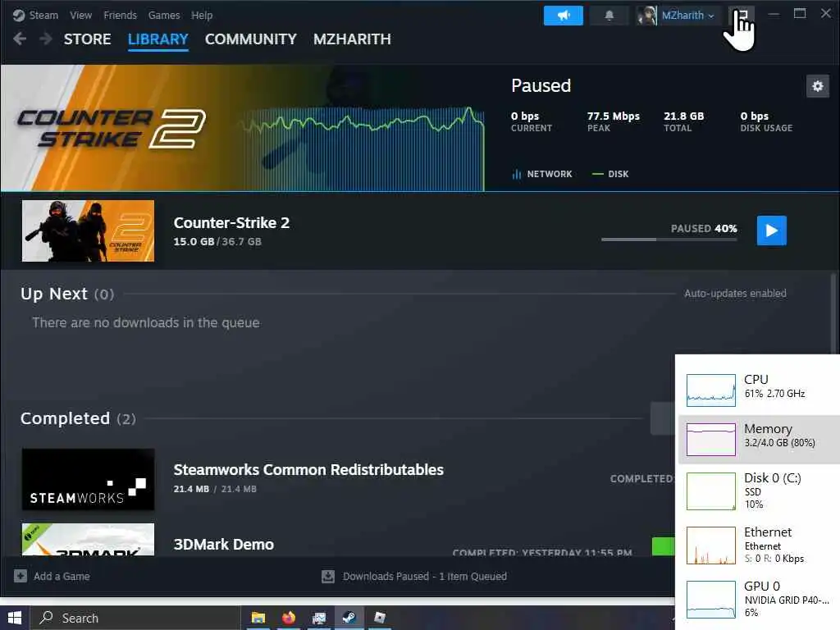This screenshot has height=630, width=840.
Task: Switch to the STORE tab
Action: click(87, 39)
